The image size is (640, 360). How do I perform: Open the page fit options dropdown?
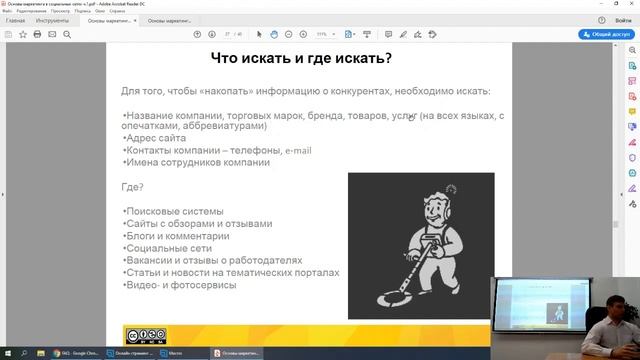click(350, 34)
